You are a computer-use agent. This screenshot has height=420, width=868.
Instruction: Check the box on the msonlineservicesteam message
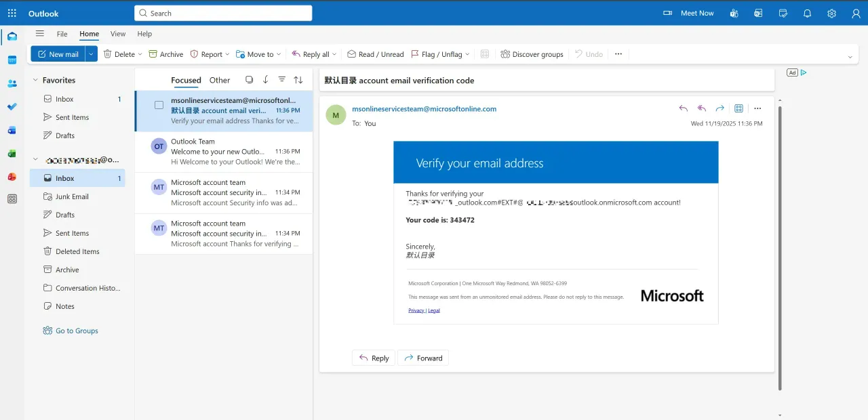tap(159, 105)
